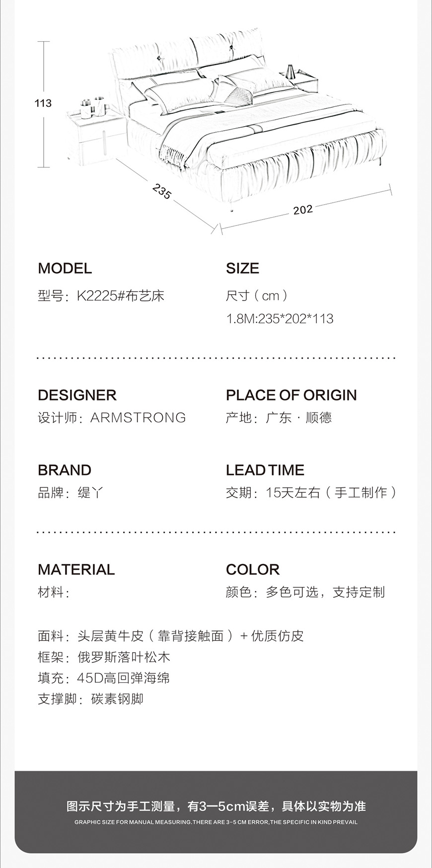Select the MATERIAL heading

[x=76, y=569]
